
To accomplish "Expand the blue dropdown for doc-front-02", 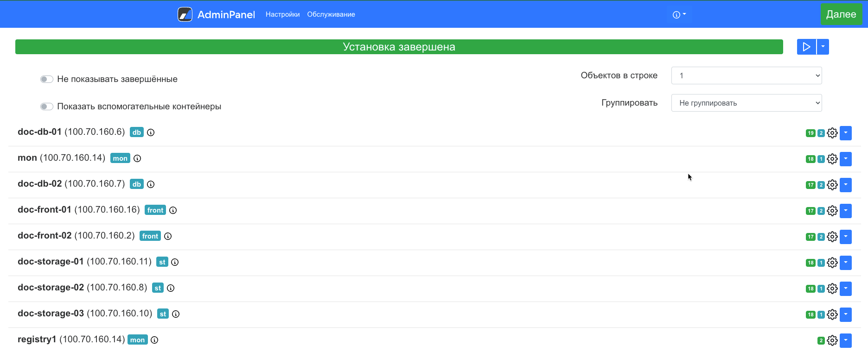I will 846,237.
